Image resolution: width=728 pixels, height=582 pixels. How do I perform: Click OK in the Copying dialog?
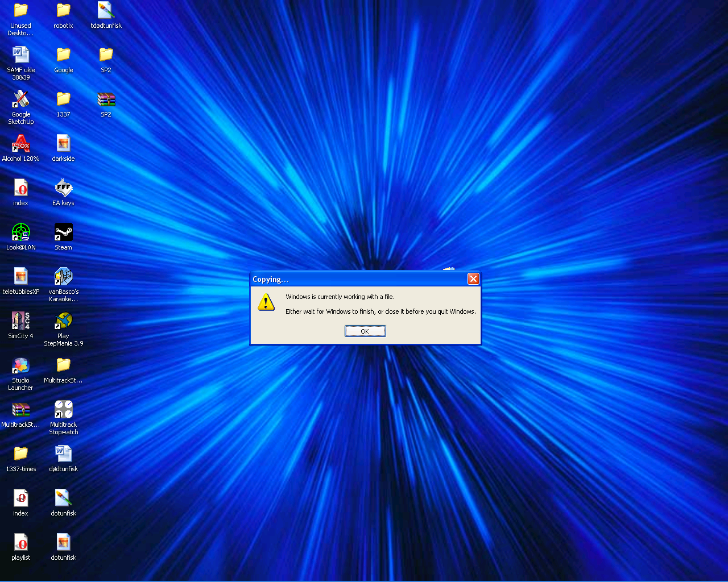(x=365, y=331)
